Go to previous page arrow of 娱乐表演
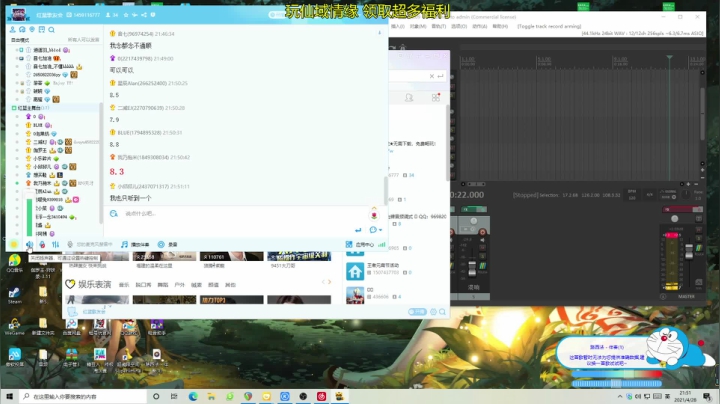This screenshot has height=404, width=720. pyautogui.click(x=323, y=282)
